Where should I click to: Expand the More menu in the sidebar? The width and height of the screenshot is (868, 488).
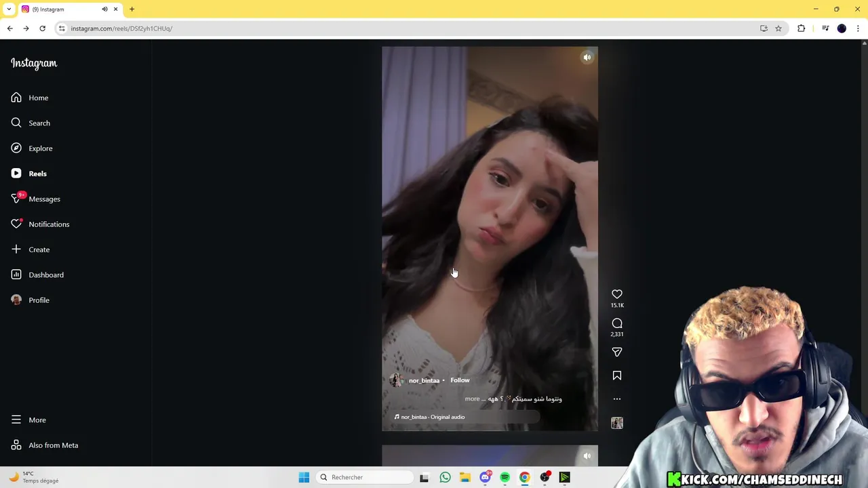point(28,420)
